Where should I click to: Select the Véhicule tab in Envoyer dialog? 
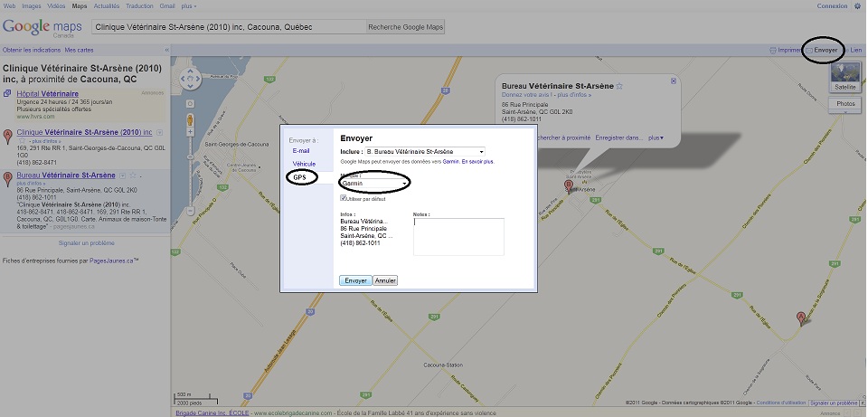tap(304, 164)
